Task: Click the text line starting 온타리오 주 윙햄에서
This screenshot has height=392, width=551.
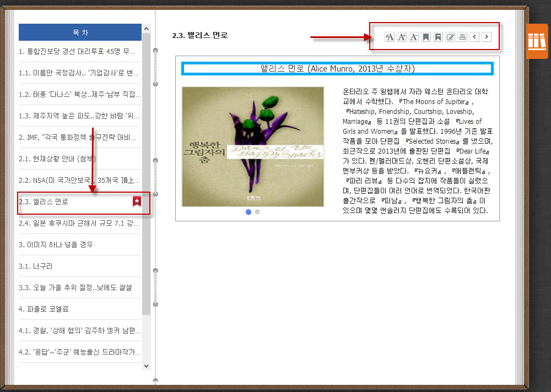Action: [x=415, y=92]
